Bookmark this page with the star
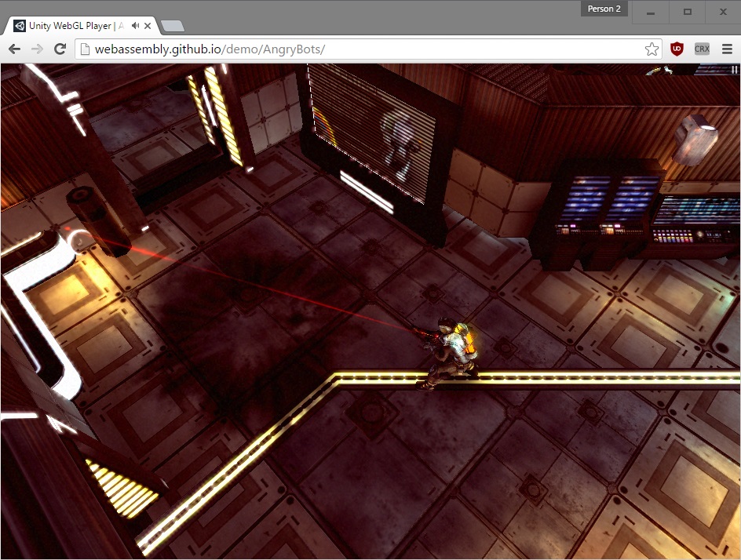Image resolution: width=741 pixels, height=560 pixels. [652, 49]
